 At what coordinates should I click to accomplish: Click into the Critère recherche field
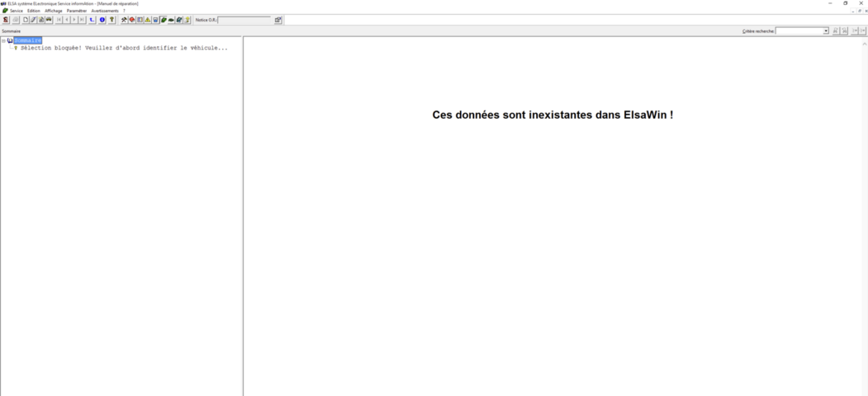pos(799,31)
